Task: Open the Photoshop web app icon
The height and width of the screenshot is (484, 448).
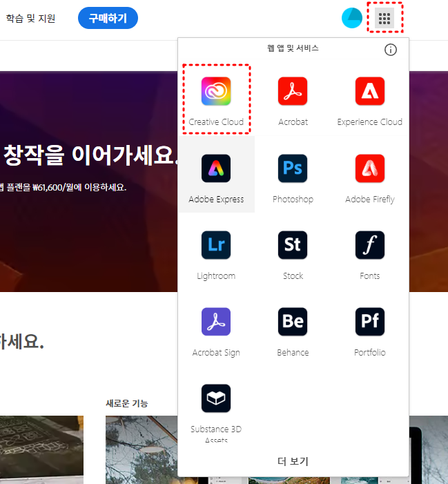Action: pos(293,168)
